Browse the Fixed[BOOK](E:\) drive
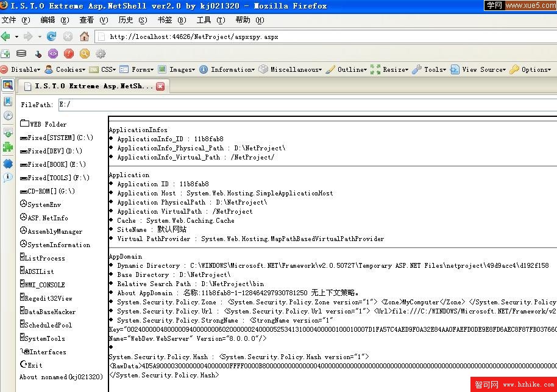This screenshot has width=557, height=392. (53, 164)
